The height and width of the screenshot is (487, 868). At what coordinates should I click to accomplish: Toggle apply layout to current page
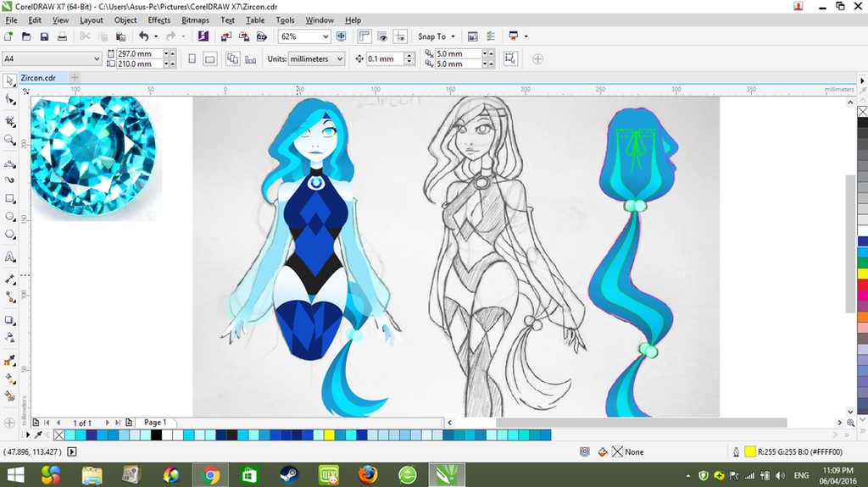[251, 58]
